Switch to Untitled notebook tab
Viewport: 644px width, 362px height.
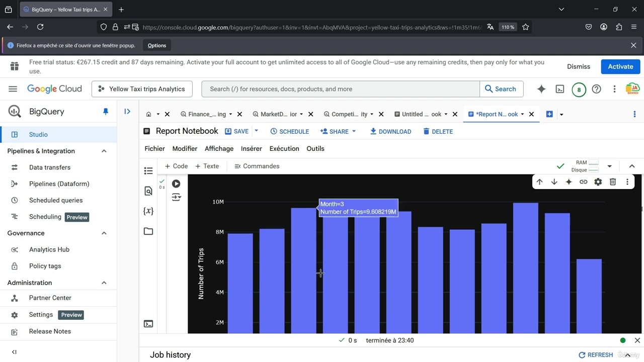tap(418, 114)
